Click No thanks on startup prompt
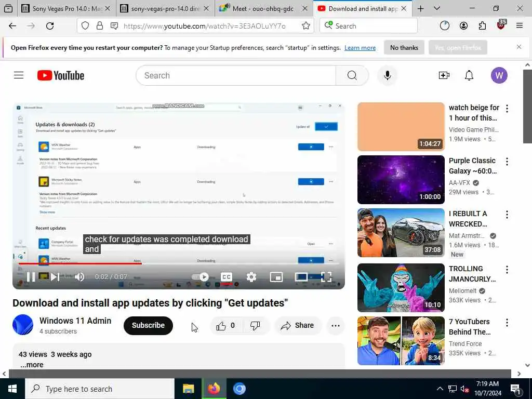 click(x=404, y=48)
